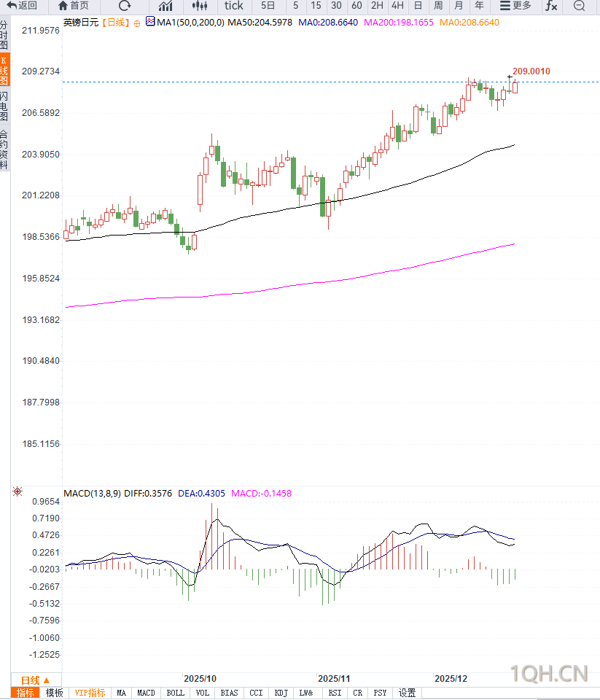Select the 模板 bottom tab
The height and width of the screenshot is (700, 600).
click(55, 693)
